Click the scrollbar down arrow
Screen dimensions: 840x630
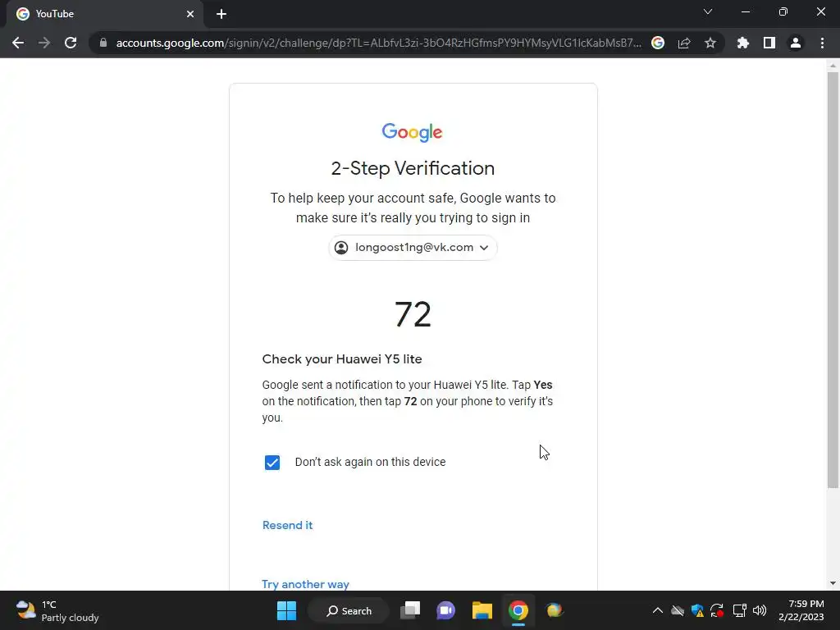[x=833, y=583]
